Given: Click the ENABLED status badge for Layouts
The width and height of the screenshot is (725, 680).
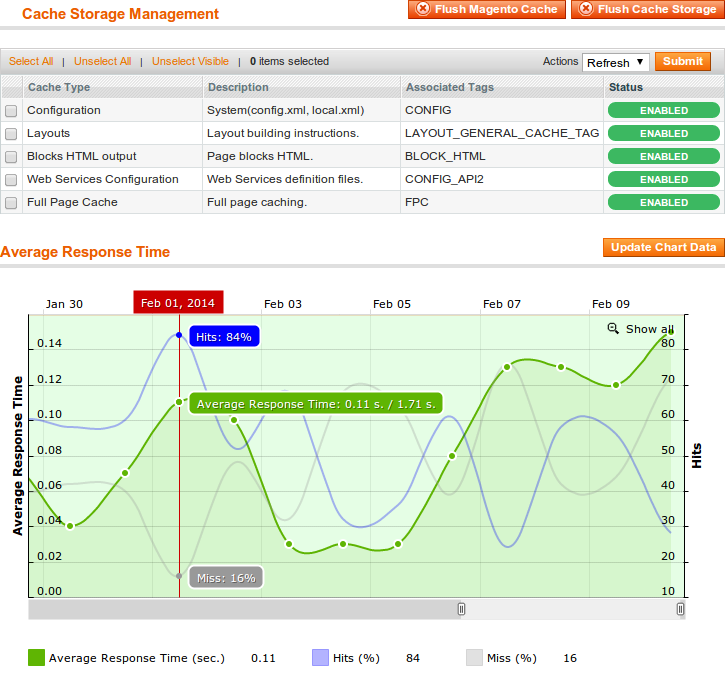Looking at the screenshot, I should pyautogui.click(x=664, y=134).
